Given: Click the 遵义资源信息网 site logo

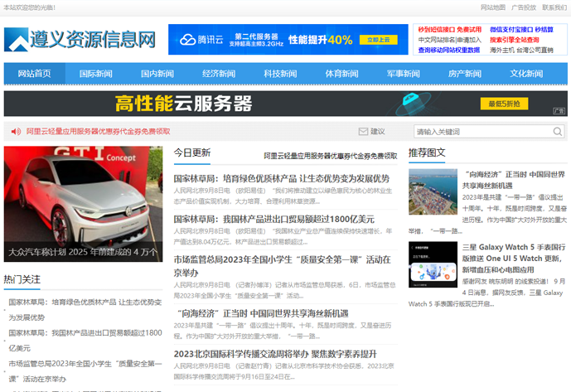Looking at the screenshot, I should coord(80,40).
